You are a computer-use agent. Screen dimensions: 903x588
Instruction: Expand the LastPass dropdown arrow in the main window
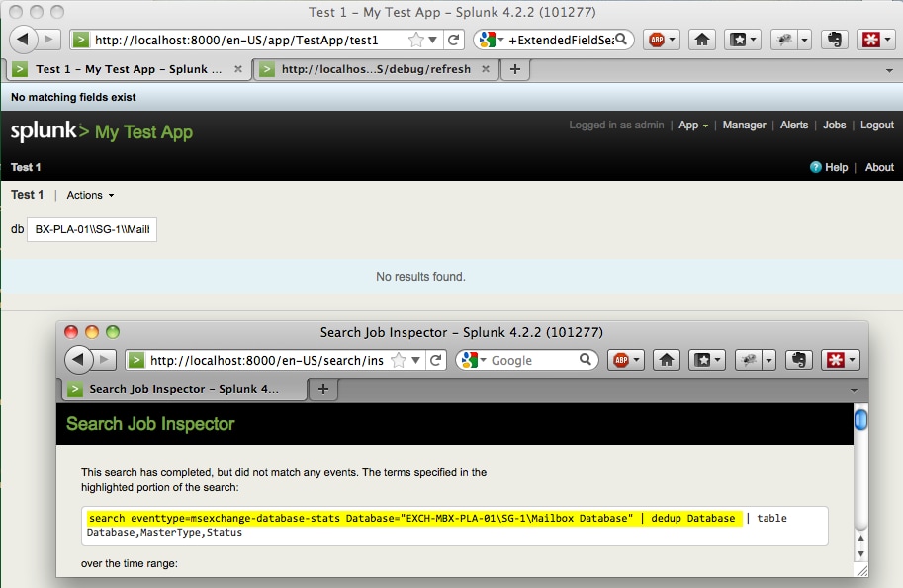[887, 40]
